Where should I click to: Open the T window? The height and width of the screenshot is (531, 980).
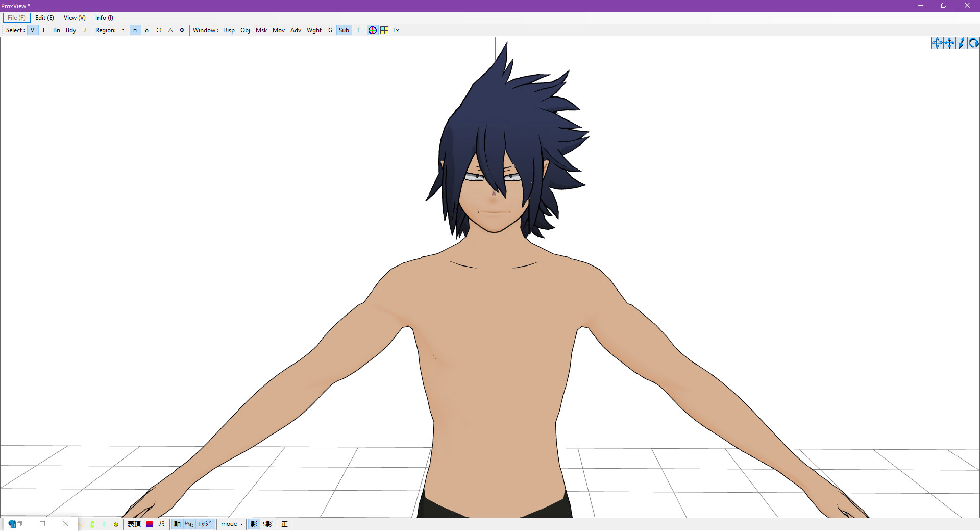(x=358, y=30)
